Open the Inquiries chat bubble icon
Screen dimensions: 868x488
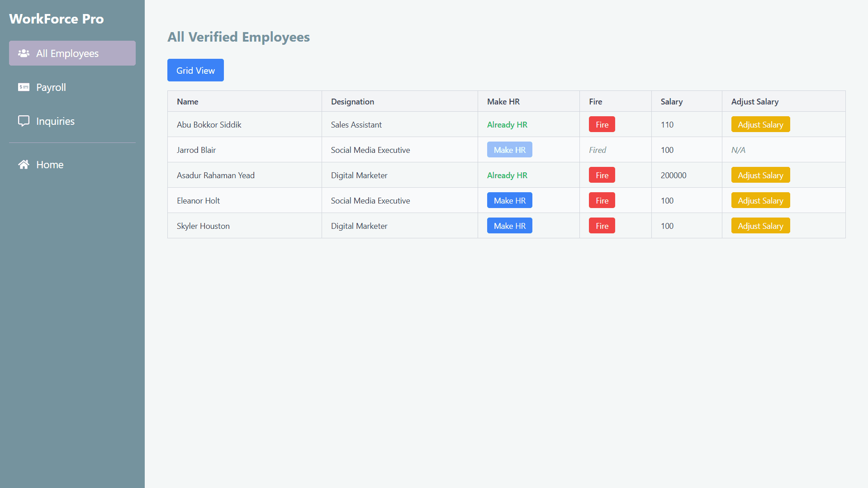[24, 121]
